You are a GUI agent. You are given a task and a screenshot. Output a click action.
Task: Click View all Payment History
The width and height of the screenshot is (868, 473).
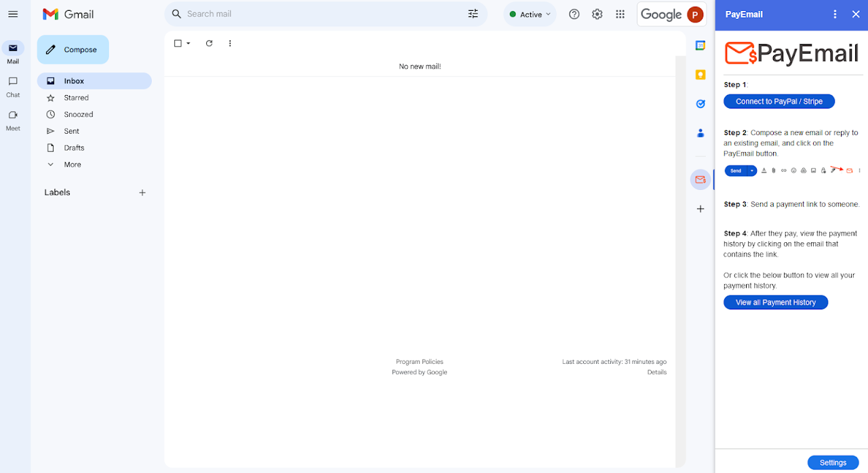[776, 303]
